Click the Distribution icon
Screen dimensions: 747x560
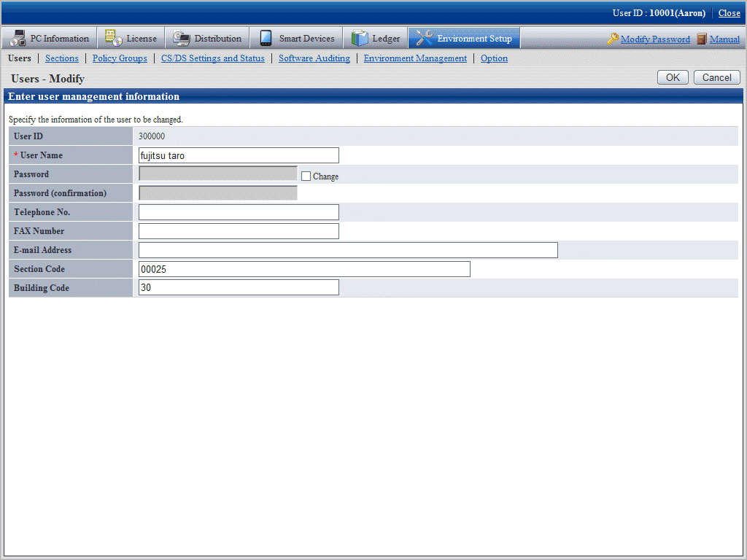[x=181, y=38]
